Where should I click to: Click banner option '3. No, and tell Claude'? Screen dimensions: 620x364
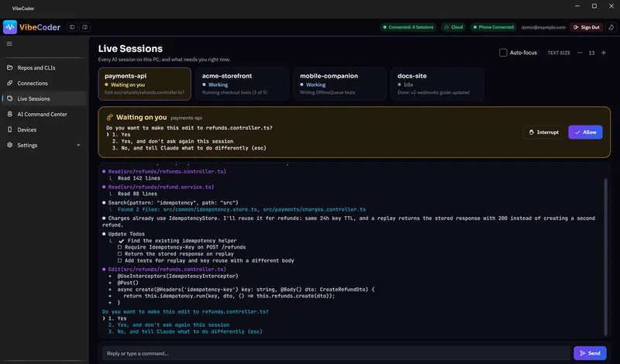(x=189, y=148)
